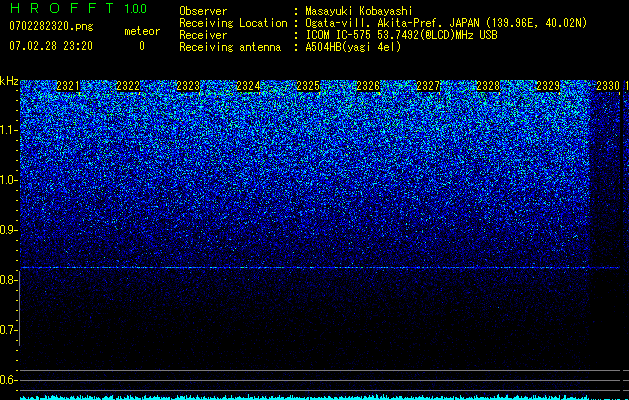Click the 1.0 kHz frequency tick label
629x400 pixels.
[x=8, y=180]
